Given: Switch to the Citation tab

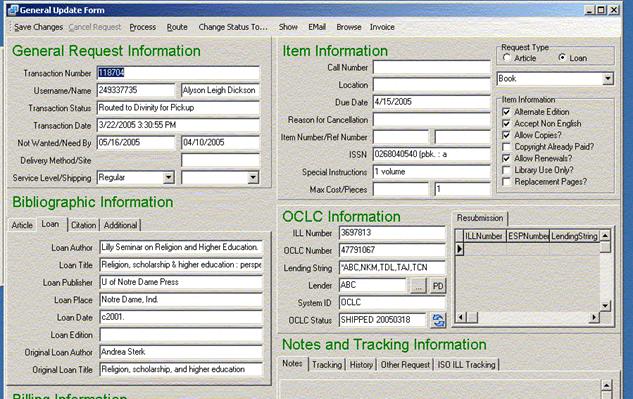Looking at the screenshot, I should click(x=84, y=225).
